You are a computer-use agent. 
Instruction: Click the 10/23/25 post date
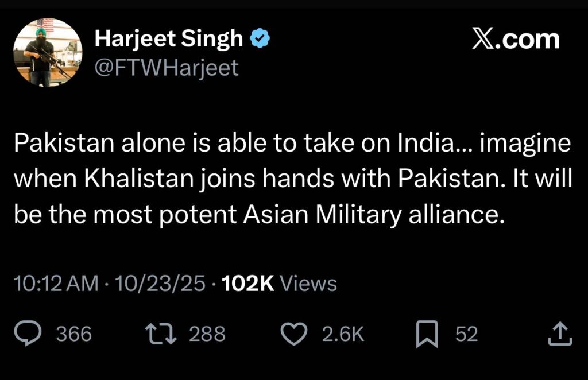[x=160, y=284]
